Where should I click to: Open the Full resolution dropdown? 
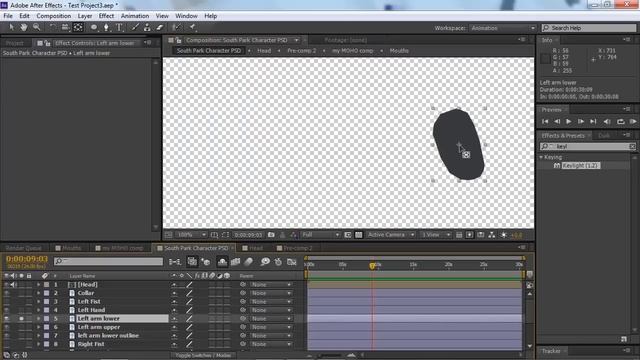[320, 235]
